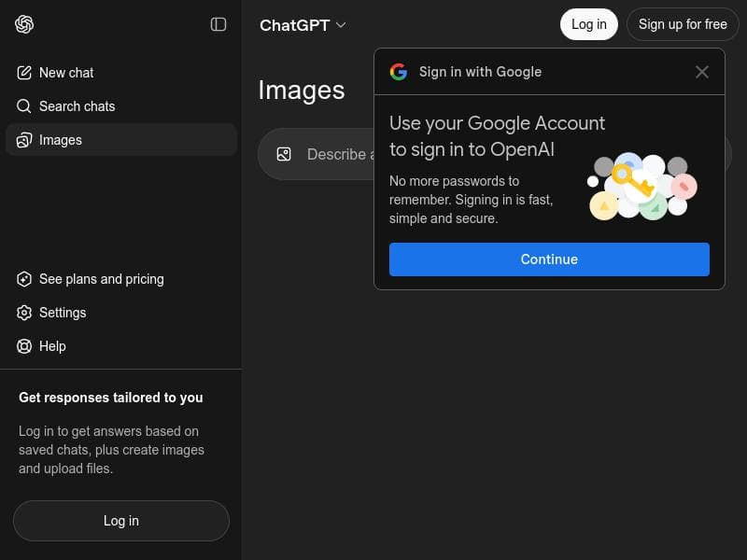The image size is (747, 560).
Task: Collapse sidebar using the panel toggle icon
Action: [218, 24]
